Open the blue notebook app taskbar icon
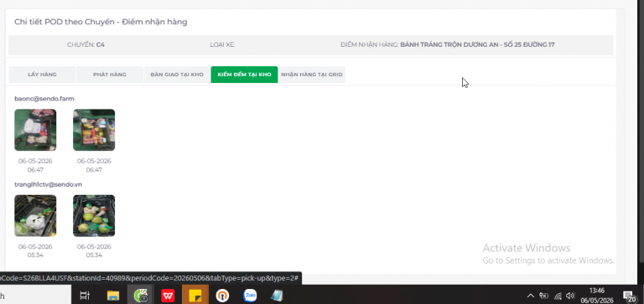Image resolution: width=644 pixels, height=304 pixels. click(278, 296)
